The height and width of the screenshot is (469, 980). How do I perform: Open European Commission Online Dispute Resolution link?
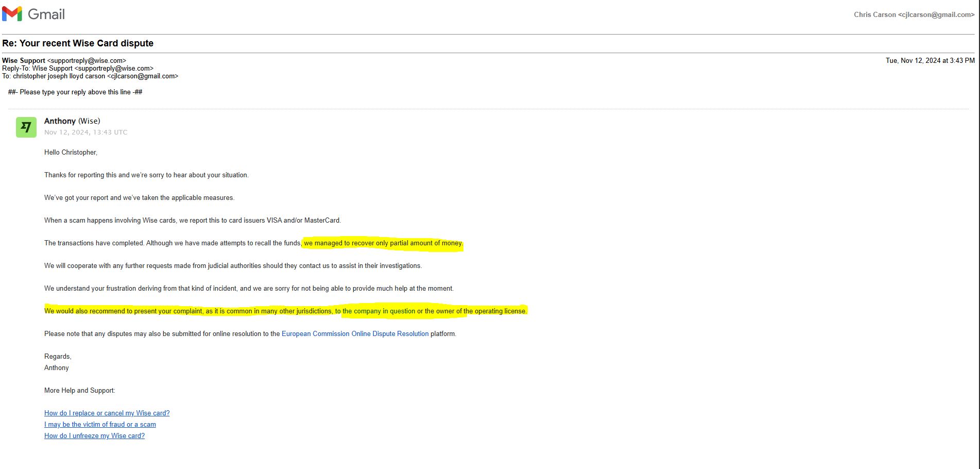point(355,333)
